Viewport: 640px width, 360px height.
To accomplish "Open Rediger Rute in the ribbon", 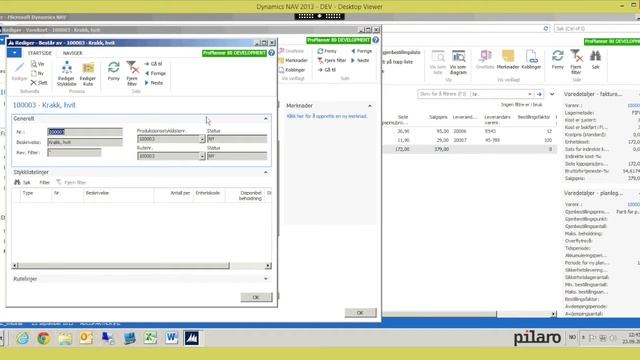I will coord(88,73).
